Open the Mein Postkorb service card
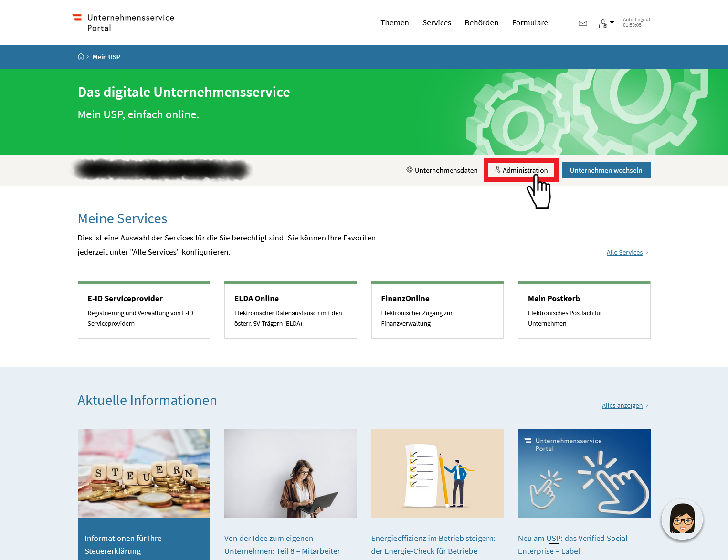This screenshot has height=560, width=728. pos(584,310)
